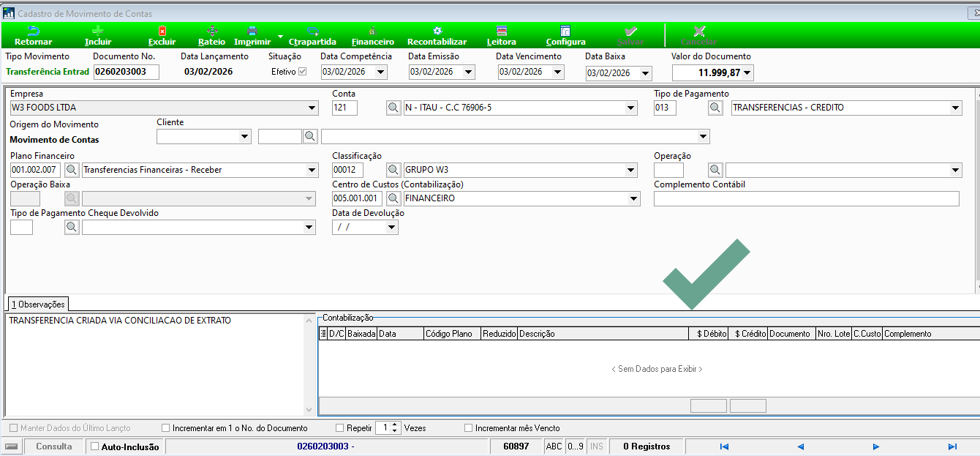Toggle the Auto-Inclusão checkbox
Screen dimensions: 980x456
94,446
